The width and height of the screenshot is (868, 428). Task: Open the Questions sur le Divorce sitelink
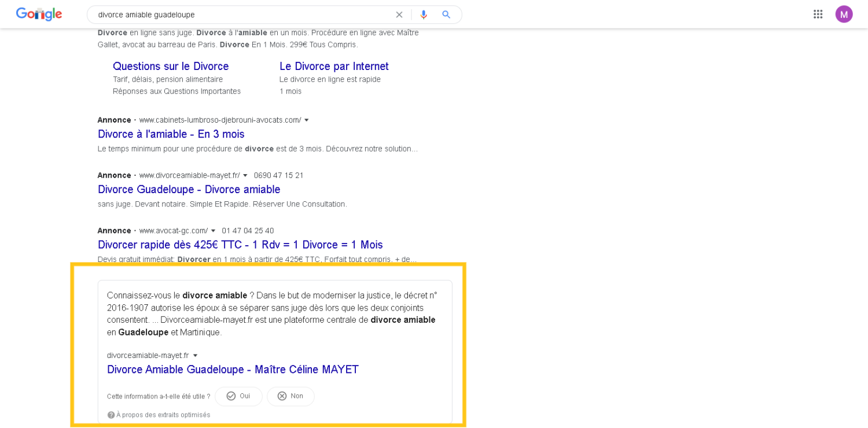pyautogui.click(x=171, y=67)
